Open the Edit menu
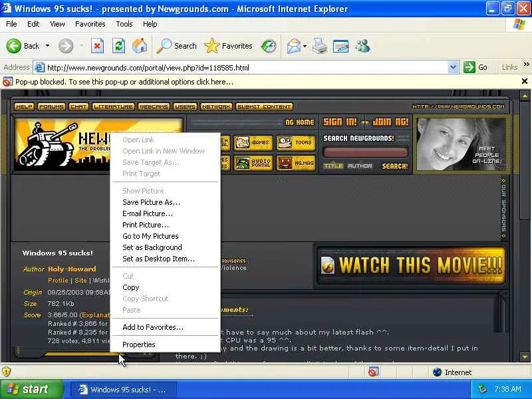Viewport: 532px width, 399px height. point(33,24)
